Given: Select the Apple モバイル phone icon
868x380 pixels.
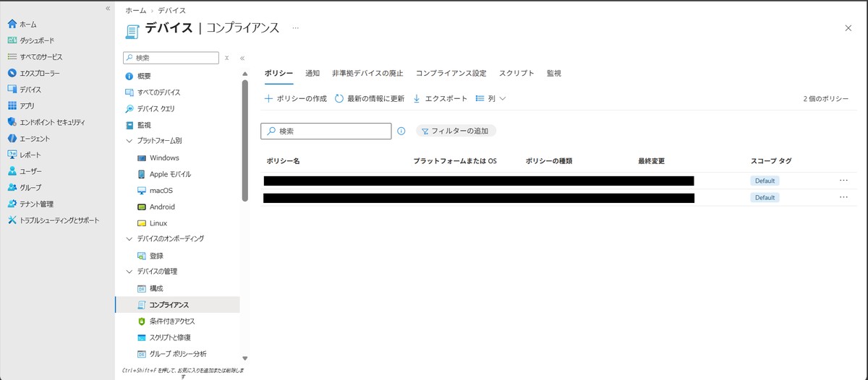Looking at the screenshot, I should coord(142,174).
